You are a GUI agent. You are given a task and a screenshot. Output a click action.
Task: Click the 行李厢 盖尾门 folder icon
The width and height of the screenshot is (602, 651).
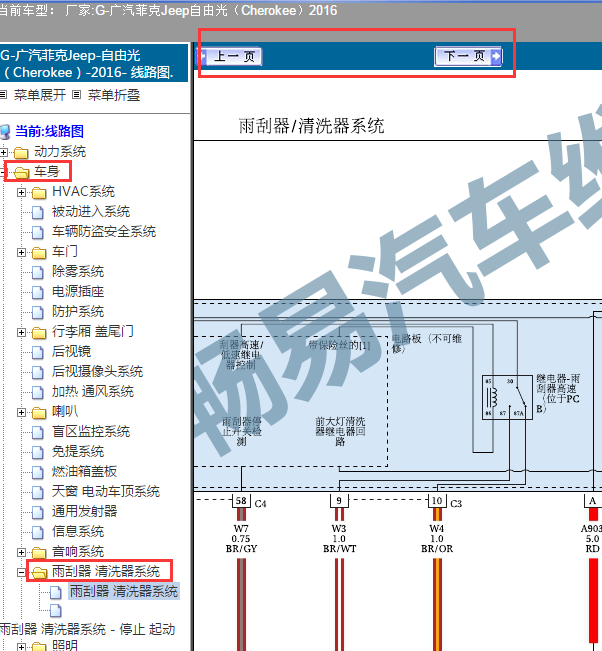[x=39, y=333]
